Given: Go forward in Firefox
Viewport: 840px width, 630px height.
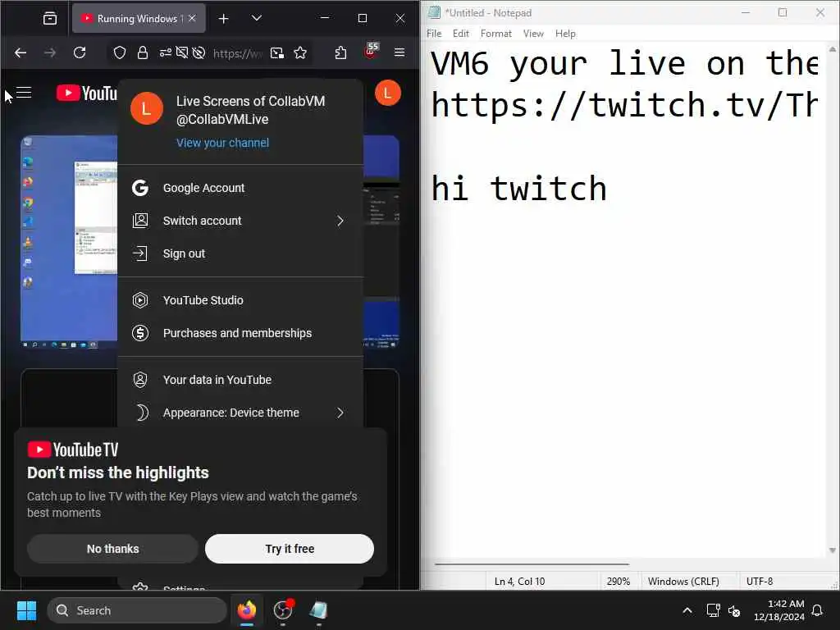Looking at the screenshot, I should tap(50, 52).
